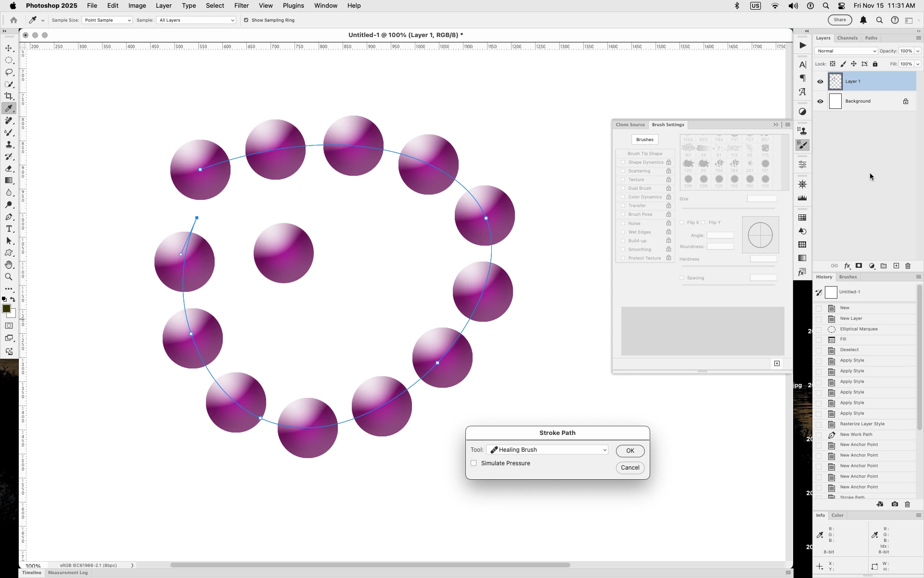Click OK in Stroke Path dialog
Image resolution: width=924 pixels, height=578 pixels.
[629, 451]
